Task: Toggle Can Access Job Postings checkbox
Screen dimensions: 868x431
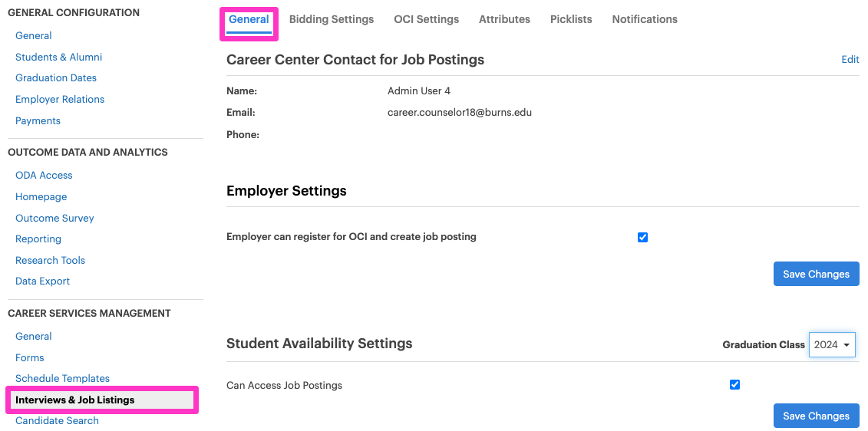Action: (734, 384)
